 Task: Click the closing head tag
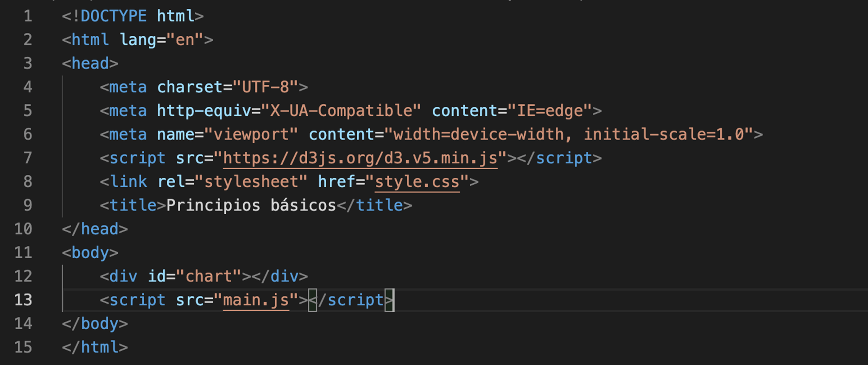95,229
